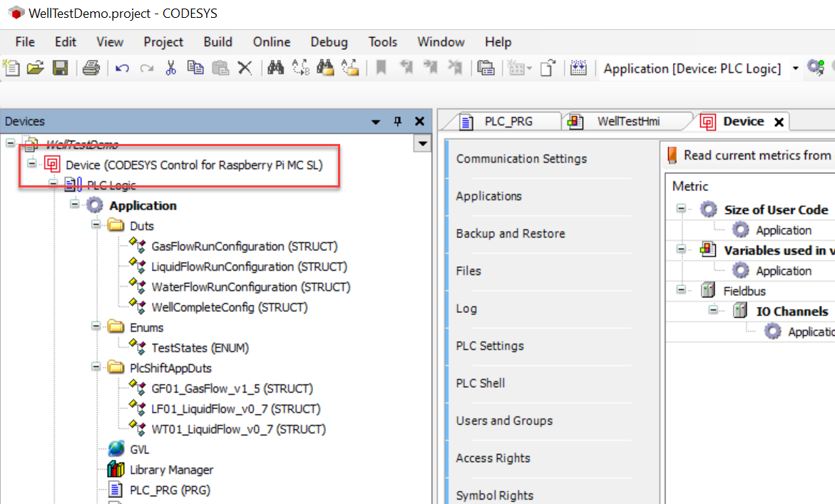Viewport: 835px width, 504px height.
Task: Click the Cut scissors icon
Action: (170, 68)
